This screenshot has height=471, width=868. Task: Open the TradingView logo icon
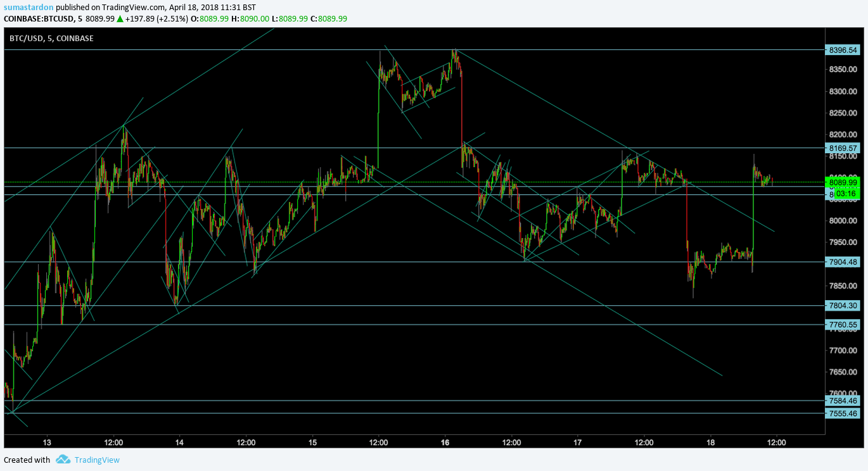[63, 460]
